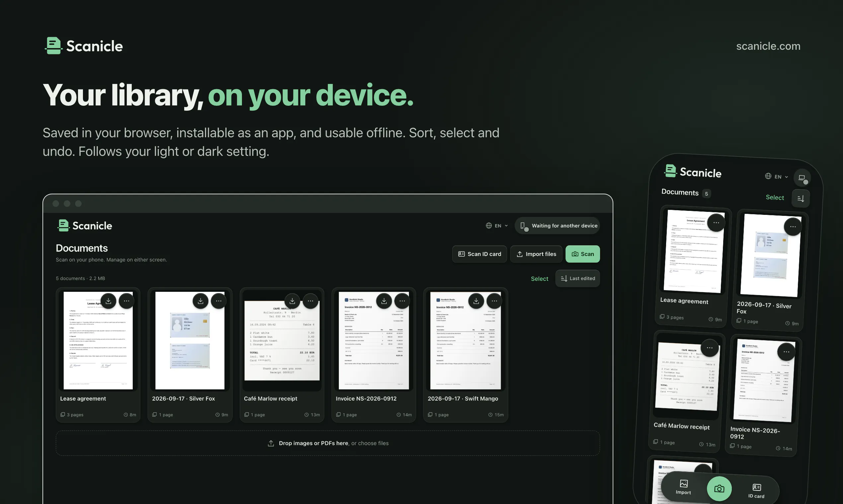Image resolution: width=843 pixels, height=504 pixels.
Task: Open the Silver Fox thumbnail on the phone
Action: pyautogui.click(x=771, y=255)
